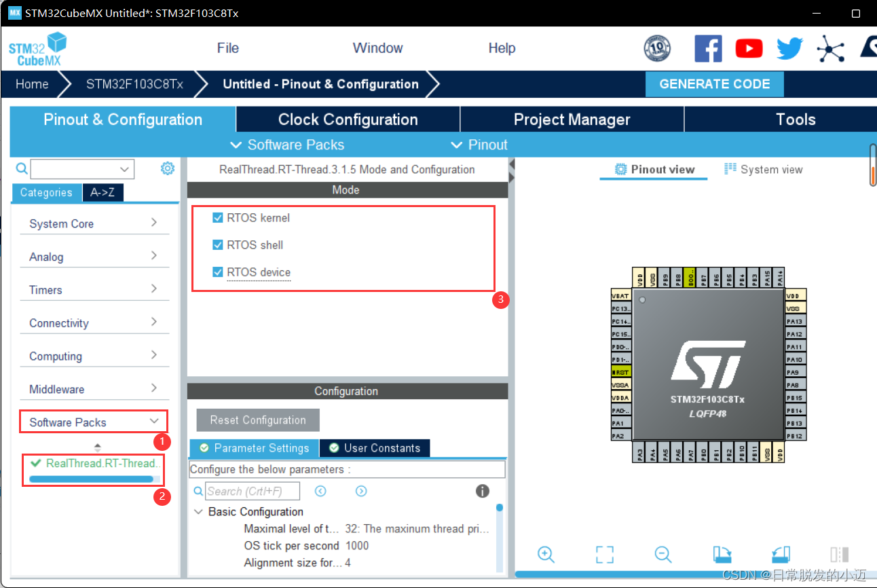Switch to the Clock Configuration tab
877x588 pixels.
coord(348,120)
